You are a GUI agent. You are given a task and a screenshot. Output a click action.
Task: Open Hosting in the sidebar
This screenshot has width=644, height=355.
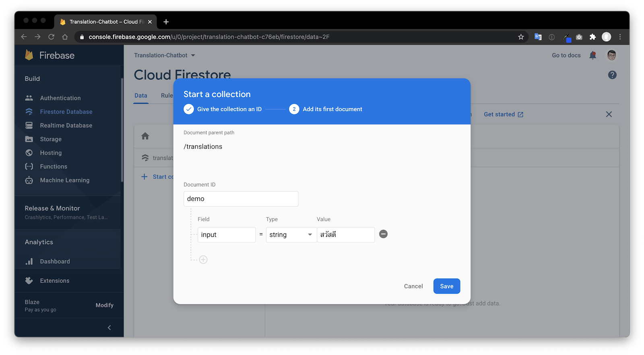click(x=51, y=153)
